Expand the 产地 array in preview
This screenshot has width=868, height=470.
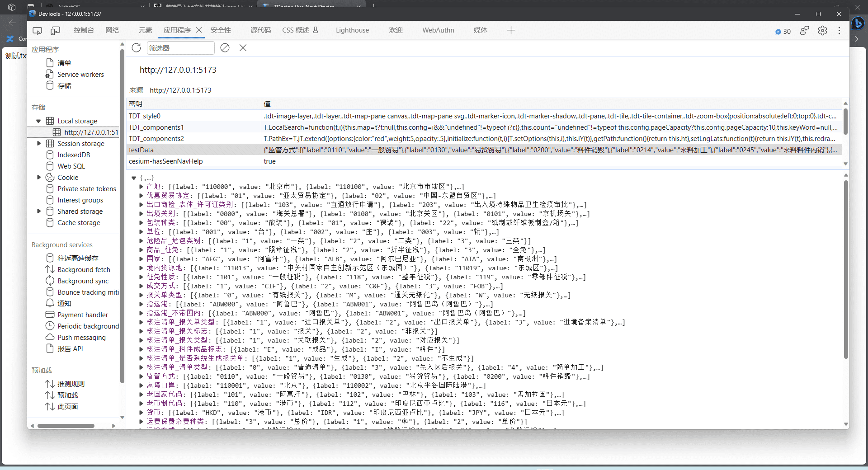141,187
